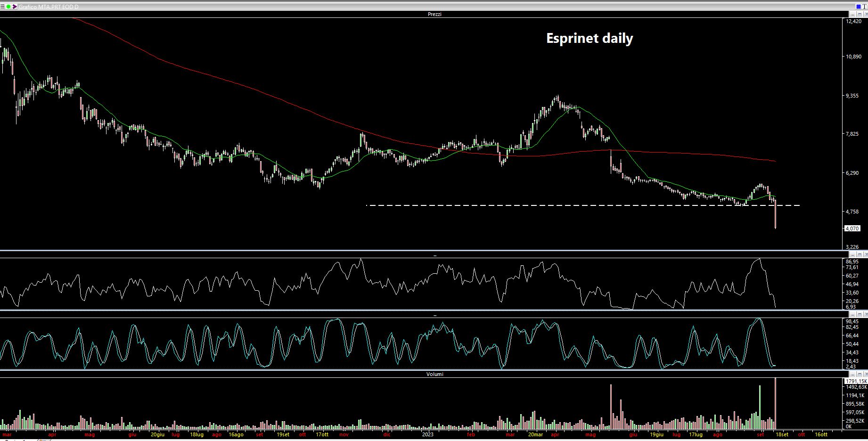Click the 10,890 price axis value
This screenshot has width=868, height=441.
tap(854, 57)
